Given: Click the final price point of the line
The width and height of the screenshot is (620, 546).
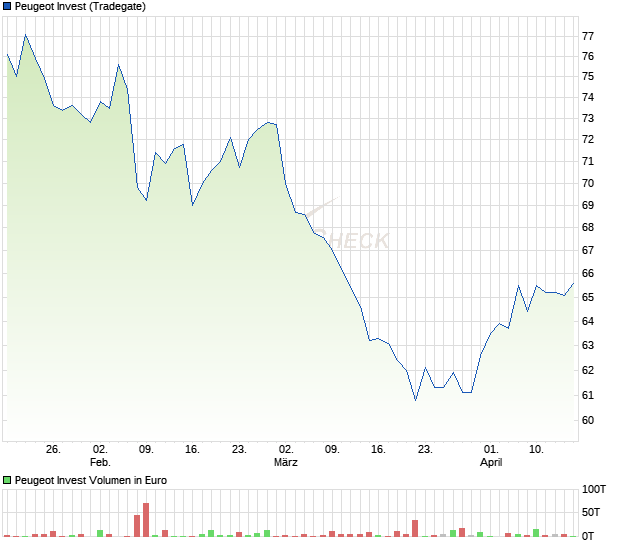Looking at the screenshot, I should click(x=573, y=283).
